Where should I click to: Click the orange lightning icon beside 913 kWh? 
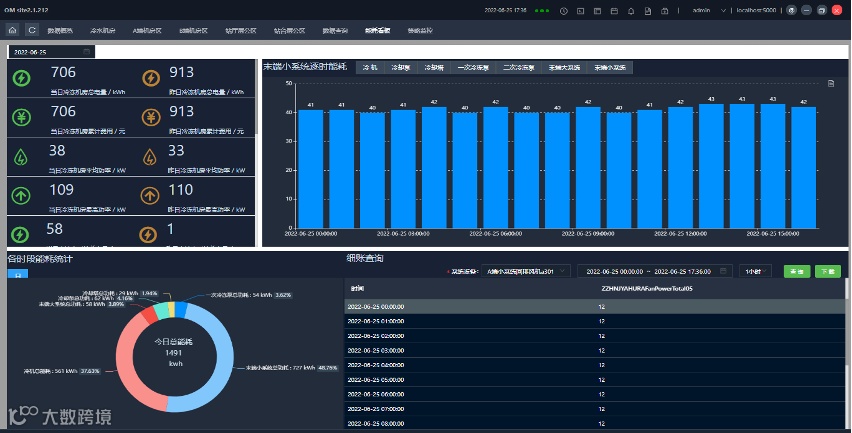point(150,80)
